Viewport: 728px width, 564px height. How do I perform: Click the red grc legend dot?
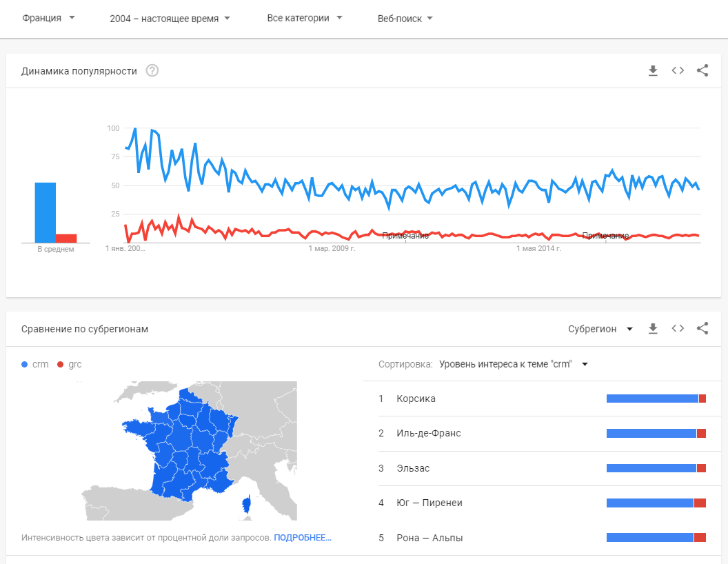61,364
